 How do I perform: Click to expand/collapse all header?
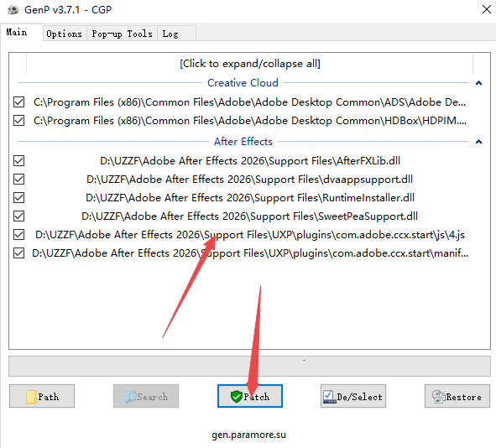[x=250, y=64]
